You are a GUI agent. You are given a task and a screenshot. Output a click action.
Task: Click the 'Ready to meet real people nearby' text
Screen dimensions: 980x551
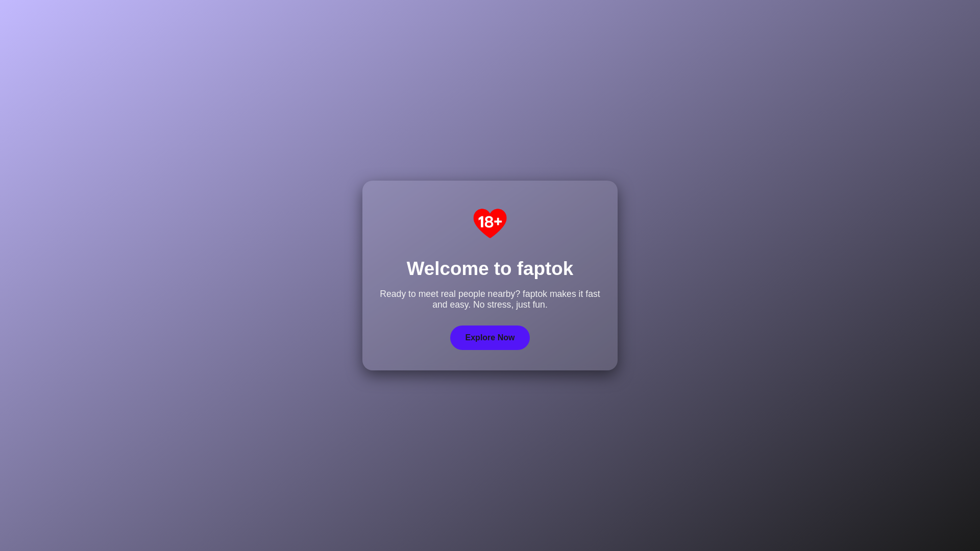(x=490, y=299)
